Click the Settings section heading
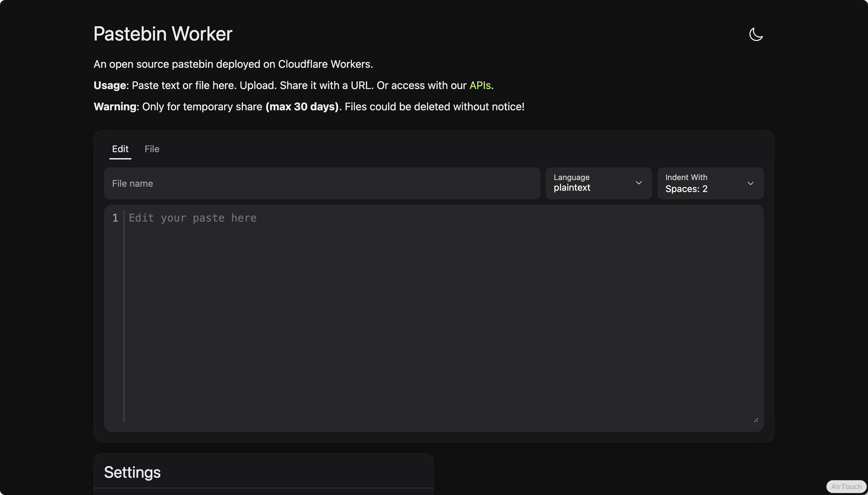868x495 pixels. coord(132,472)
